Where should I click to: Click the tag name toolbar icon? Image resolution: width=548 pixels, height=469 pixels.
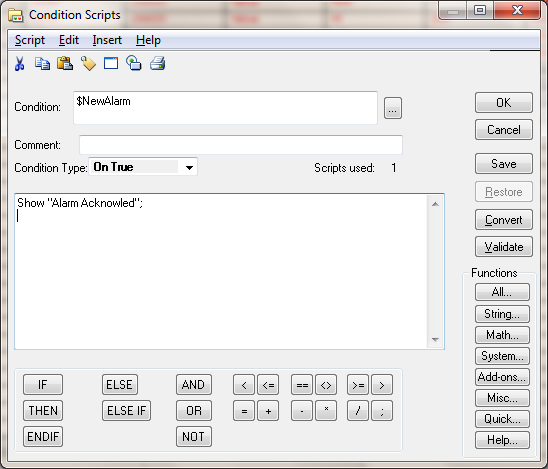tap(88, 64)
